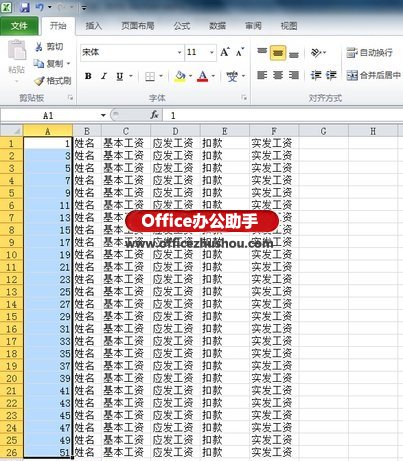Open Clipboard (剪贴板) dialog launcher
Screen dimensions: 403x461
(70, 98)
